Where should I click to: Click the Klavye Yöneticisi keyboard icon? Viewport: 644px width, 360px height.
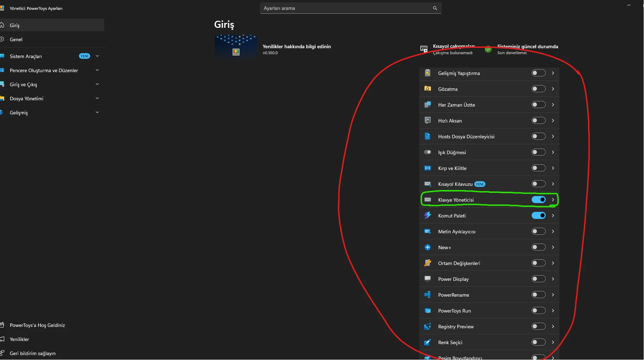pyautogui.click(x=428, y=200)
